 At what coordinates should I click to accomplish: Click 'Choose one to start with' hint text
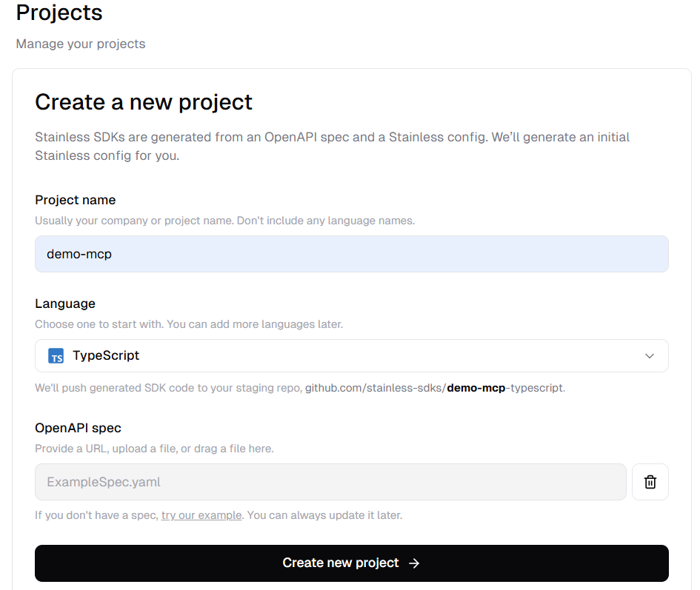189,324
